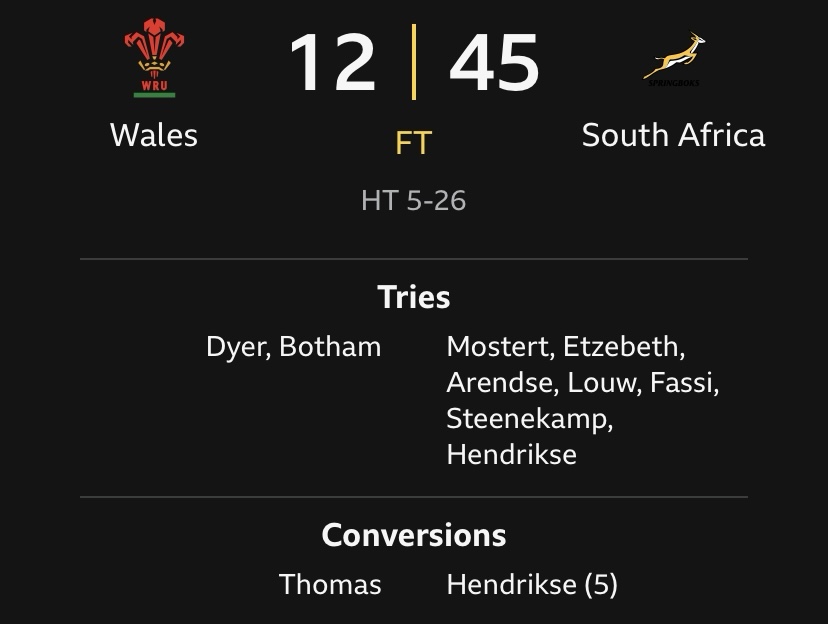Screen dimensions: 828x624
Task: Select the South Africa score of 45
Action: [494, 64]
